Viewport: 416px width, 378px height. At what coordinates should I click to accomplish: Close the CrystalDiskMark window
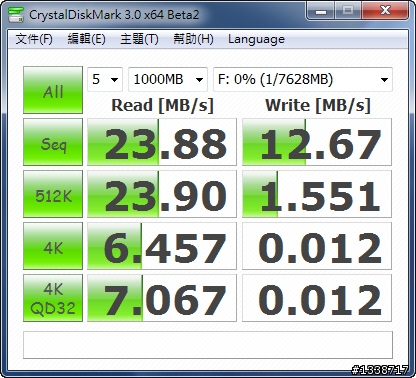[385, 11]
